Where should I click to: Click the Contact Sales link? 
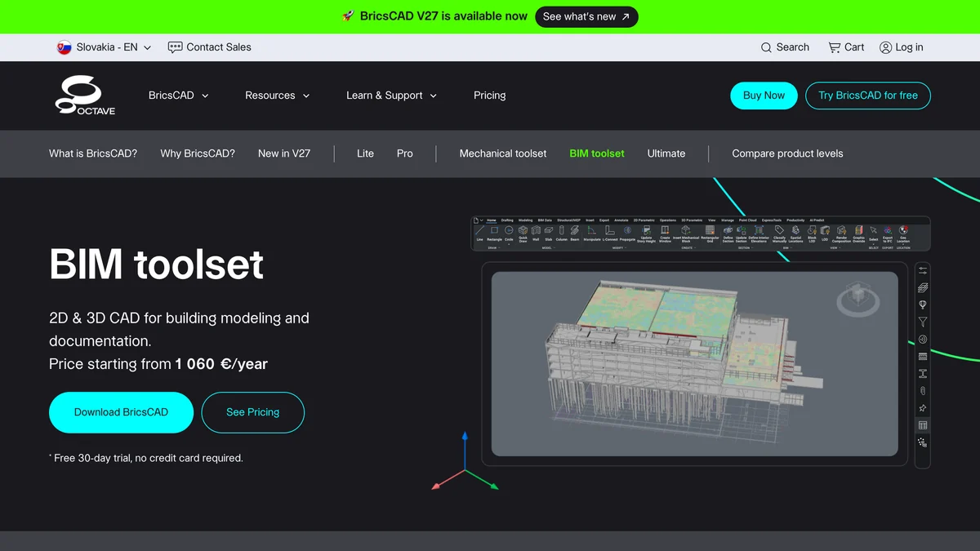point(210,47)
